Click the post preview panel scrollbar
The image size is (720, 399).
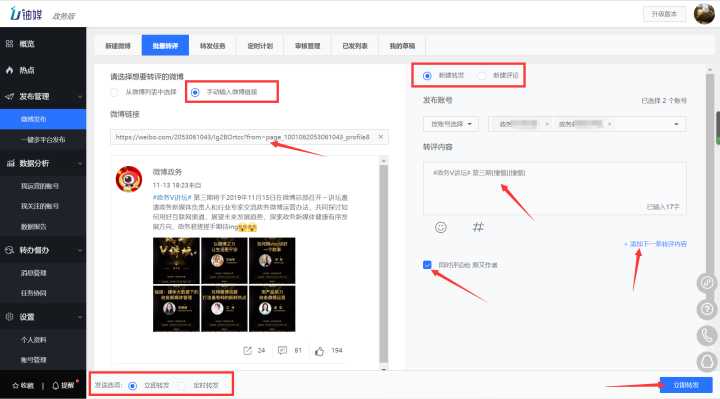tap(383, 264)
